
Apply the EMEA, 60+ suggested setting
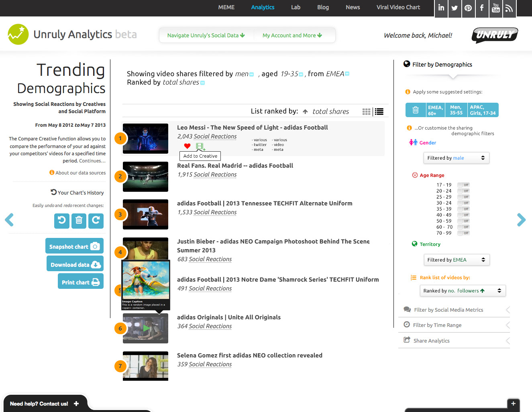coord(435,110)
